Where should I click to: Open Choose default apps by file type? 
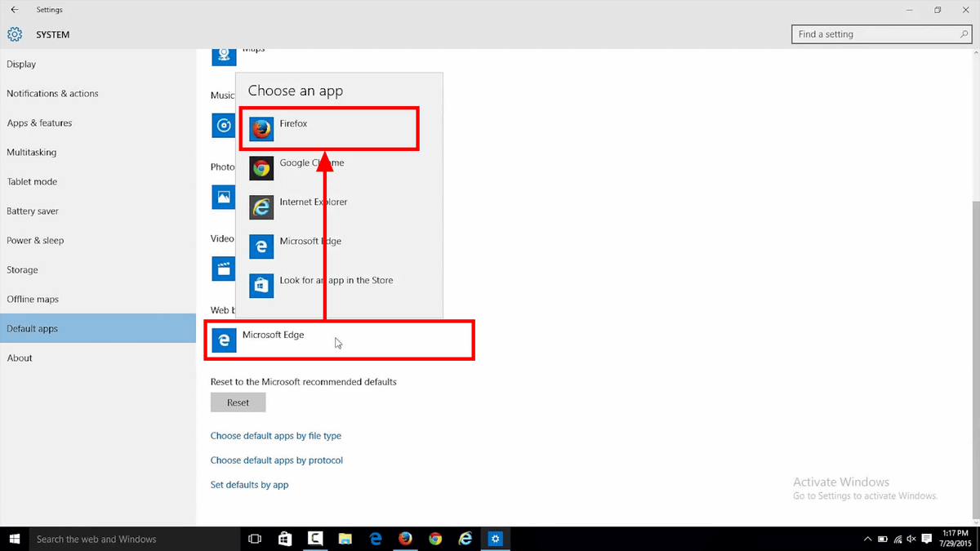[x=276, y=436]
